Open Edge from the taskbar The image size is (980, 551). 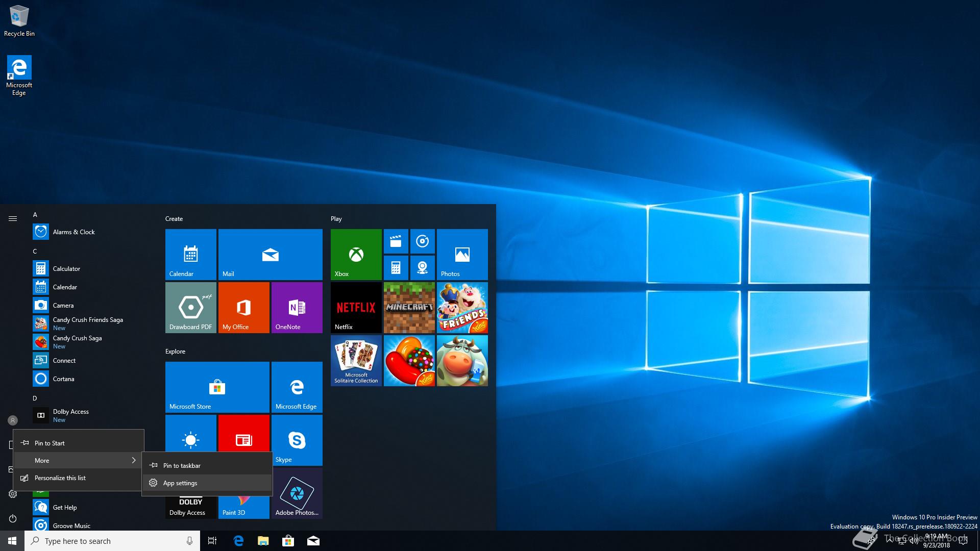(x=238, y=541)
